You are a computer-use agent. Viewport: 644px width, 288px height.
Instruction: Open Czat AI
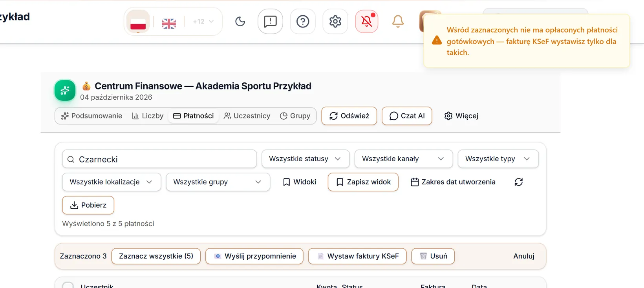point(407,116)
